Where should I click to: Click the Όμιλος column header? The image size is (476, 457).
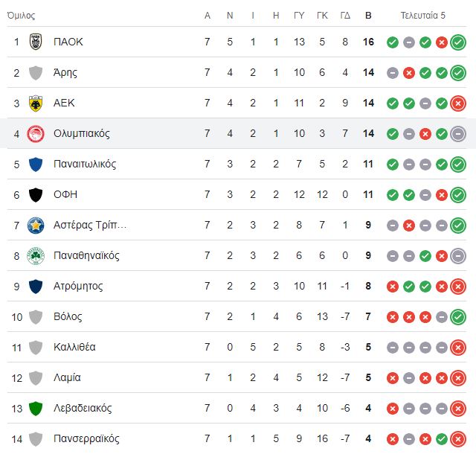pos(21,15)
